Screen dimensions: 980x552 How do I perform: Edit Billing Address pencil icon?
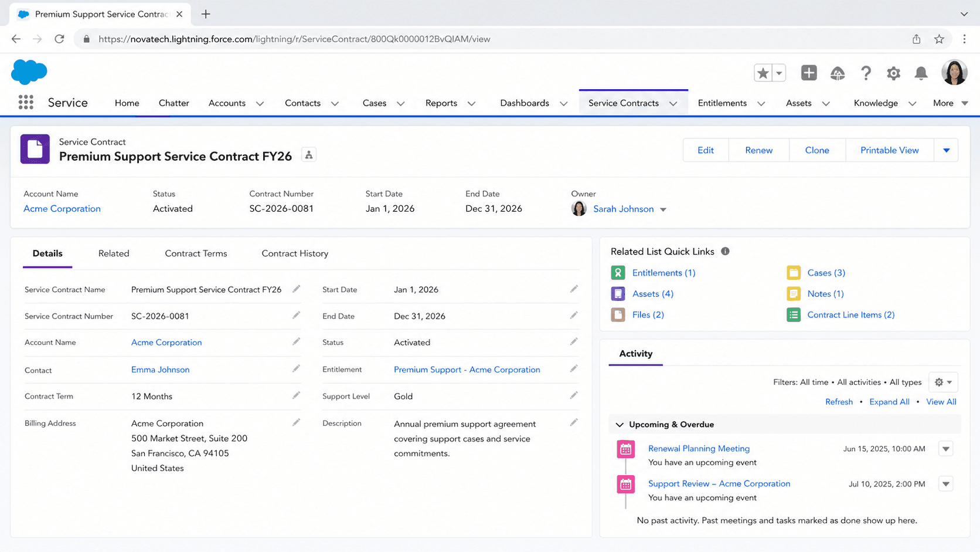click(297, 422)
